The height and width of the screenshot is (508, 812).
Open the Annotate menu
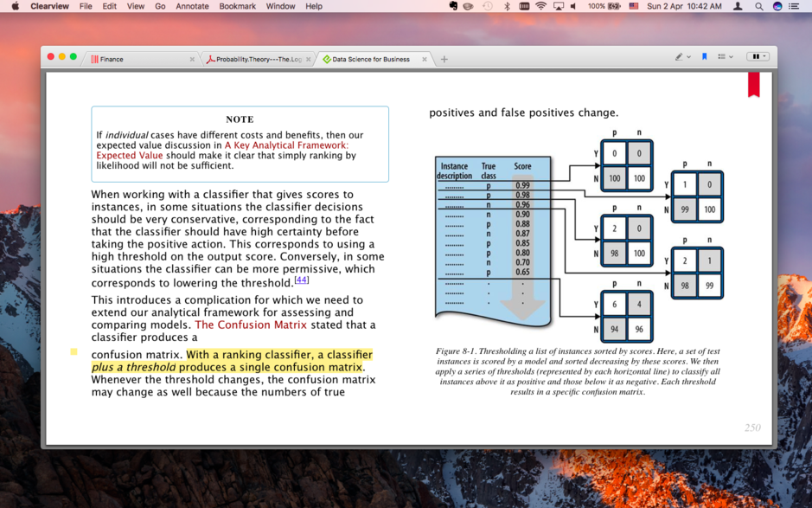click(x=191, y=6)
